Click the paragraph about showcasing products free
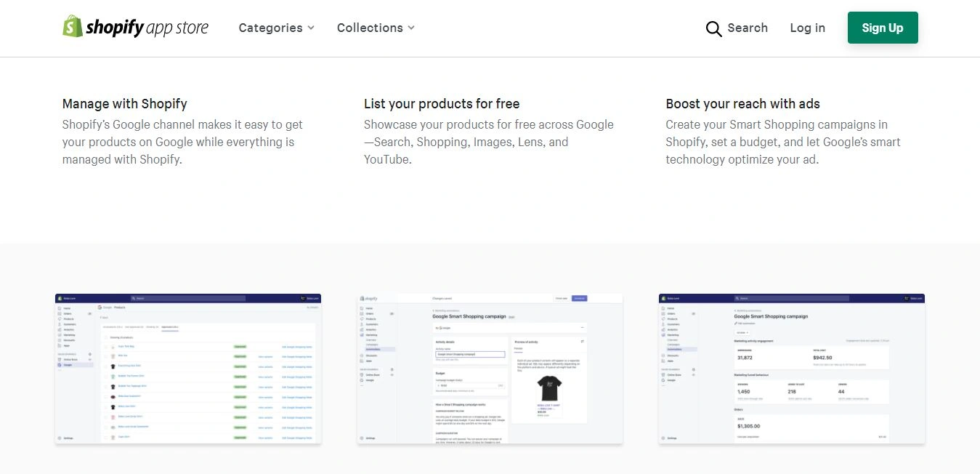Image resolution: width=980 pixels, height=474 pixels. pos(489,142)
